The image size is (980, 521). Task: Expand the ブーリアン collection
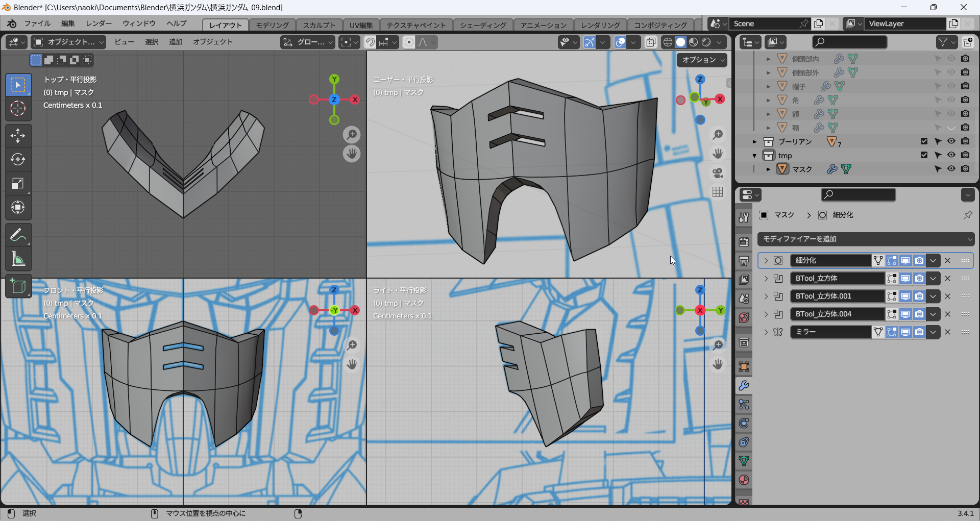[x=754, y=142]
